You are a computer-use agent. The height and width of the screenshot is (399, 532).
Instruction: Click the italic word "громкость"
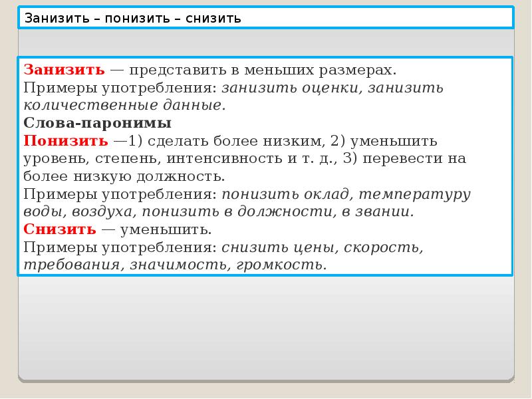[x=291, y=265]
